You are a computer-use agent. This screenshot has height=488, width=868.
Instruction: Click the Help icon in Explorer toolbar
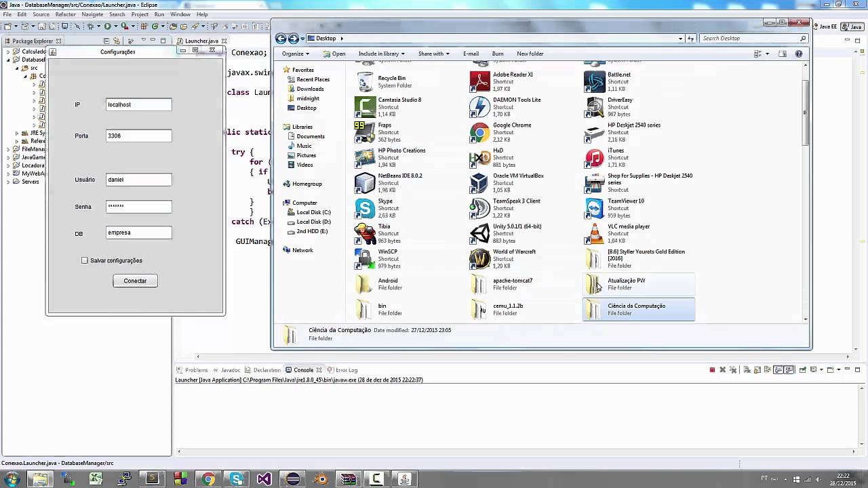pyautogui.click(x=799, y=54)
